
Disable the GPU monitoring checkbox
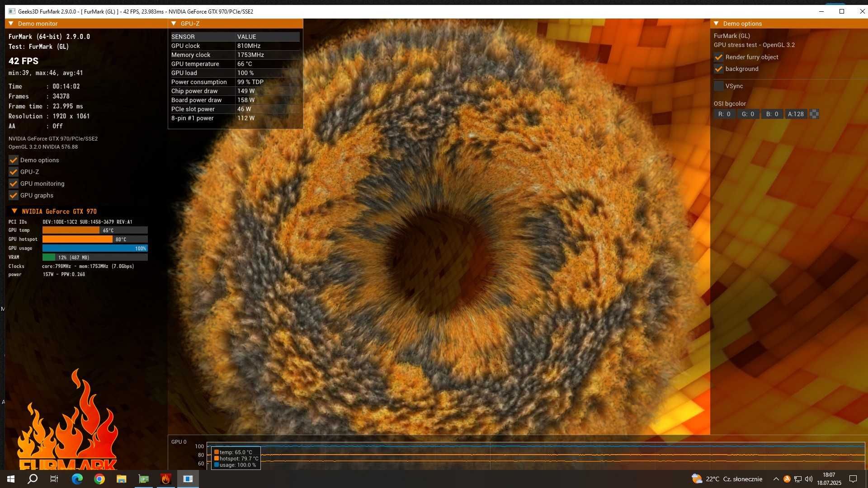click(14, 183)
